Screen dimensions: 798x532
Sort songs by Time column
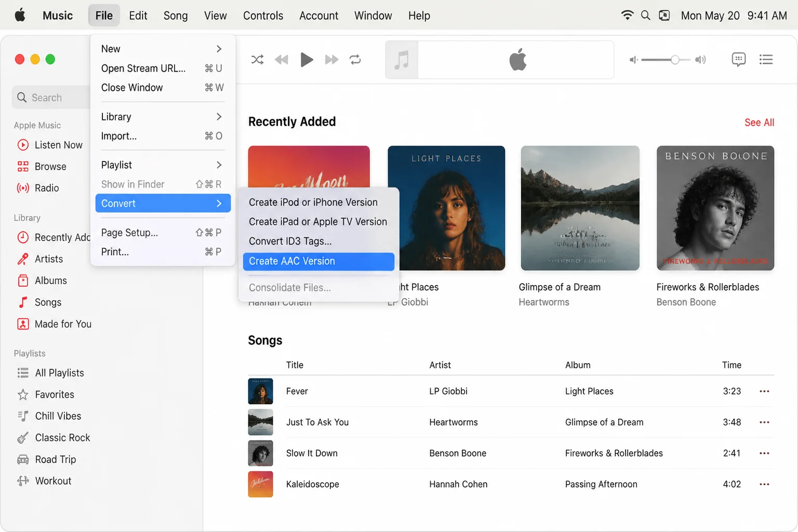tap(731, 365)
